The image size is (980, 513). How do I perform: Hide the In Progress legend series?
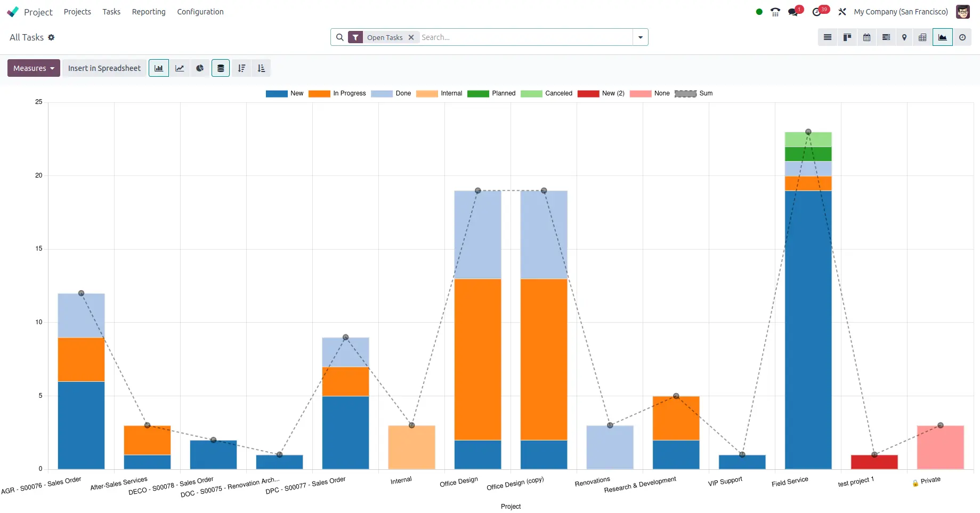[x=337, y=93]
